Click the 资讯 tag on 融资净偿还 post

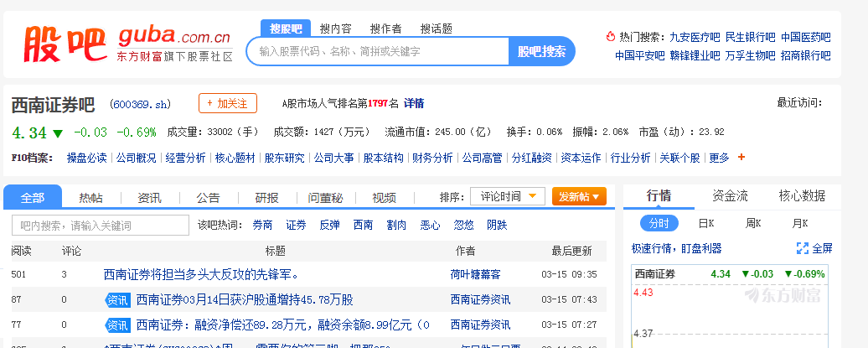pyautogui.click(x=118, y=325)
